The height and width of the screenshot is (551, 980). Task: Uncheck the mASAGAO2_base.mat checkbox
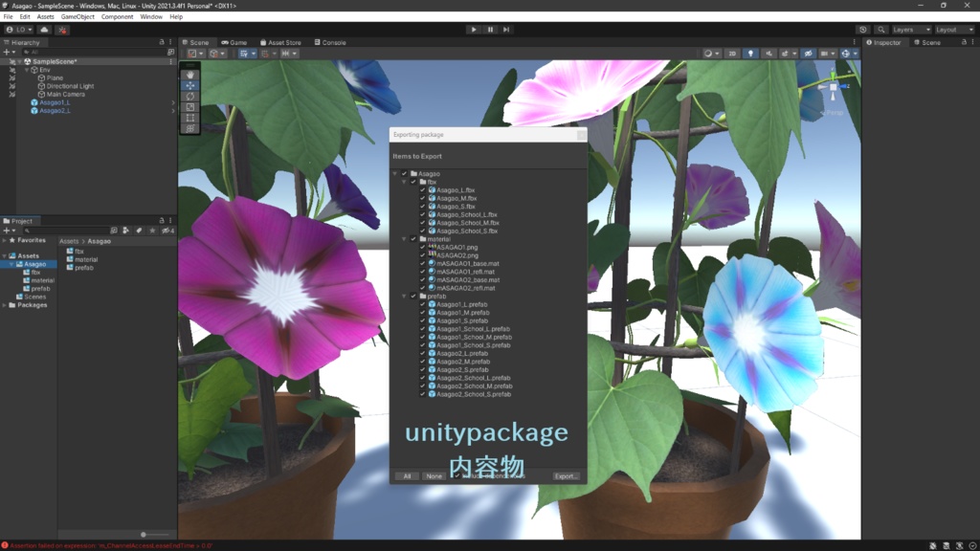422,280
